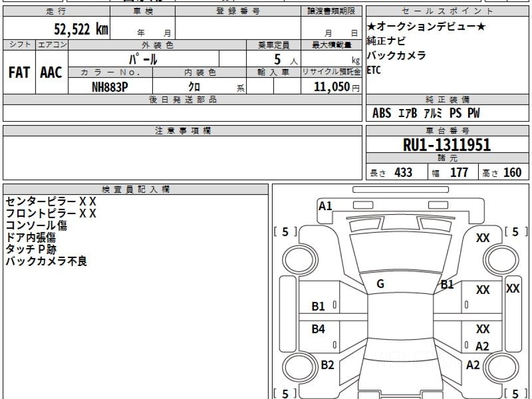Click the color number NH883P
The image size is (532, 399).
point(110,87)
